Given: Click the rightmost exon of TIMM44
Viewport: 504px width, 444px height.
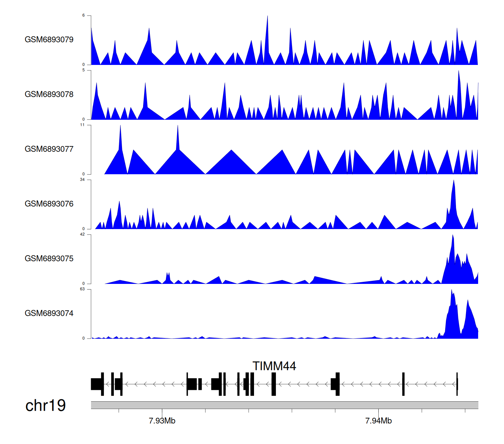Looking at the screenshot, I should tap(457, 384).
